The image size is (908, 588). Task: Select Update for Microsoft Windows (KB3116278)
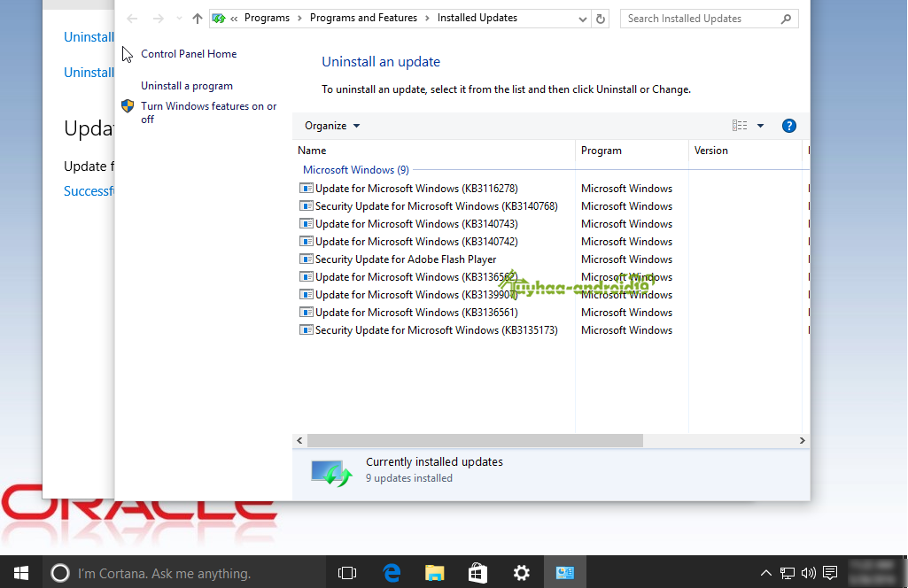coord(416,188)
